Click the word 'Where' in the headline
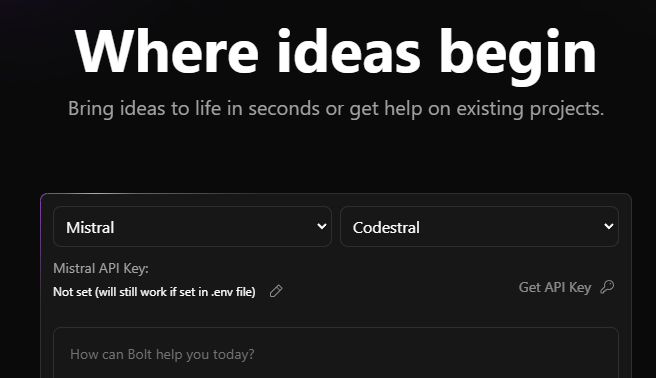The height and width of the screenshot is (378, 656). tap(167, 52)
